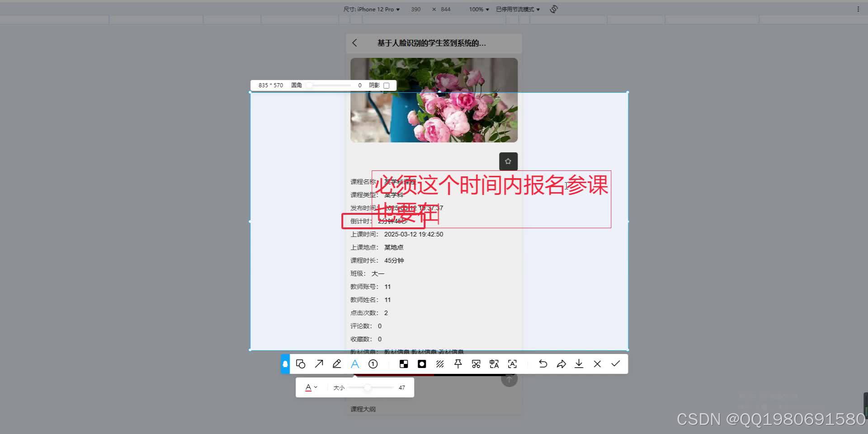Open the 100% zoom level dropdown
The image size is (868, 434).
[477, 9]
